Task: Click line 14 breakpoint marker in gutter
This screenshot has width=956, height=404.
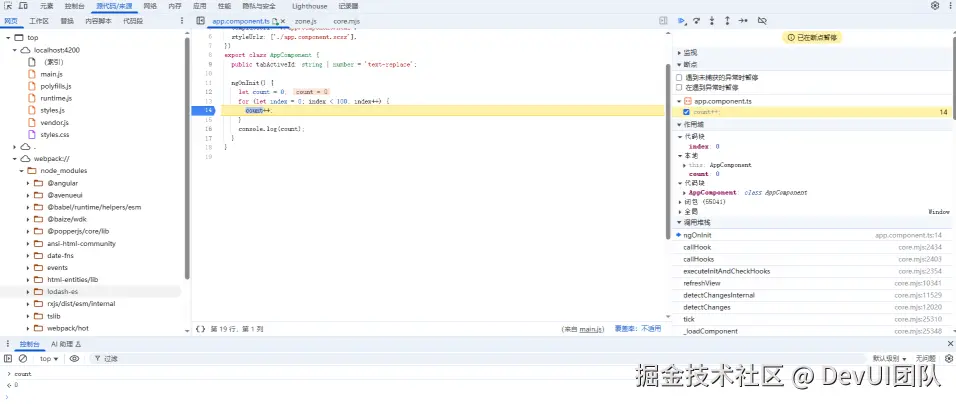Action: tap(203, 110)
